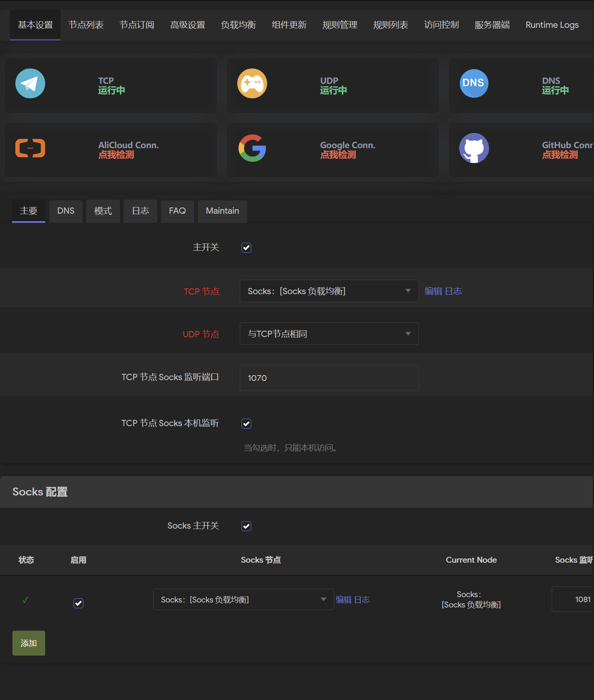
Task: Open the TCP 节点 dropdown
Action: (329, 291)
